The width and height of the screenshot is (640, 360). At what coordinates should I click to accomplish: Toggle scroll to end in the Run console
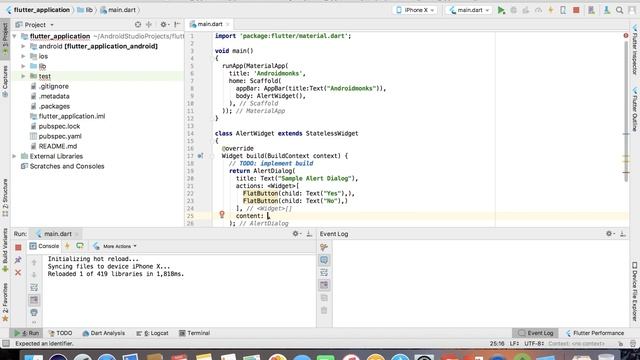[x=34, y=300]
